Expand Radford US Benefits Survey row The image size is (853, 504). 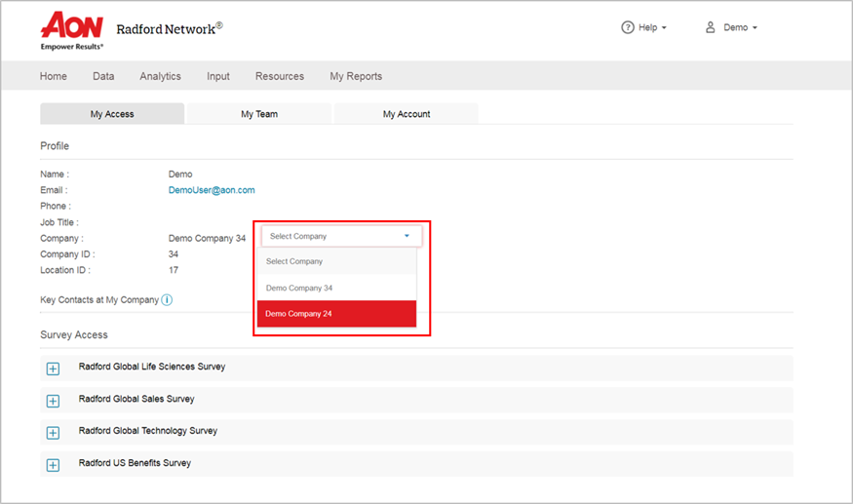click(53, 465)
